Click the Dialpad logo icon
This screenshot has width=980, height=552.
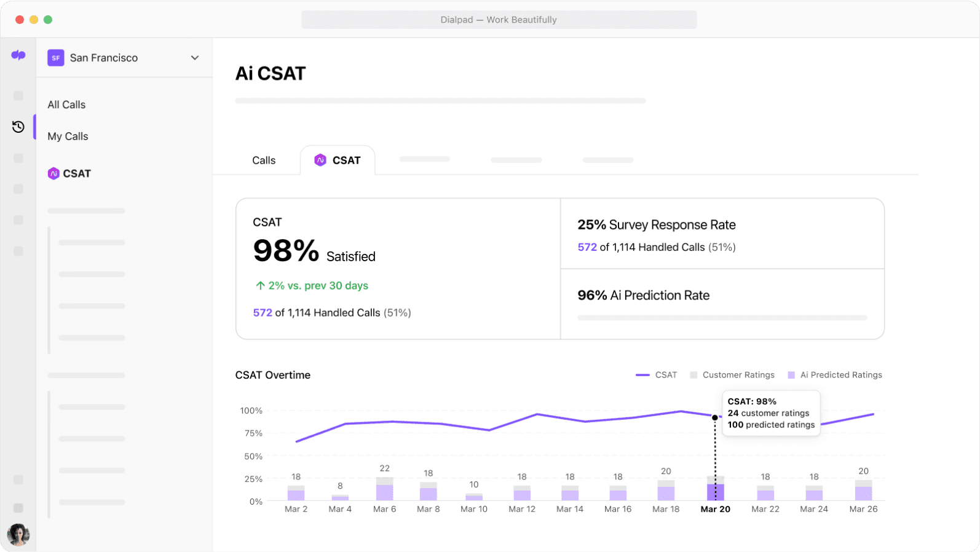tap(18, 55)
